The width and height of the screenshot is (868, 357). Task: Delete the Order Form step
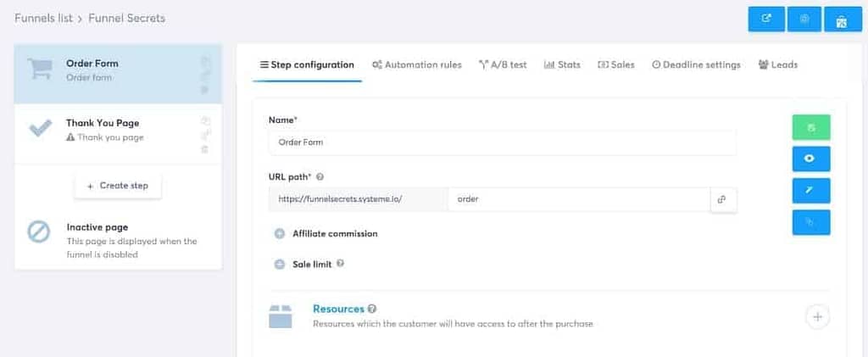point(205,90)
